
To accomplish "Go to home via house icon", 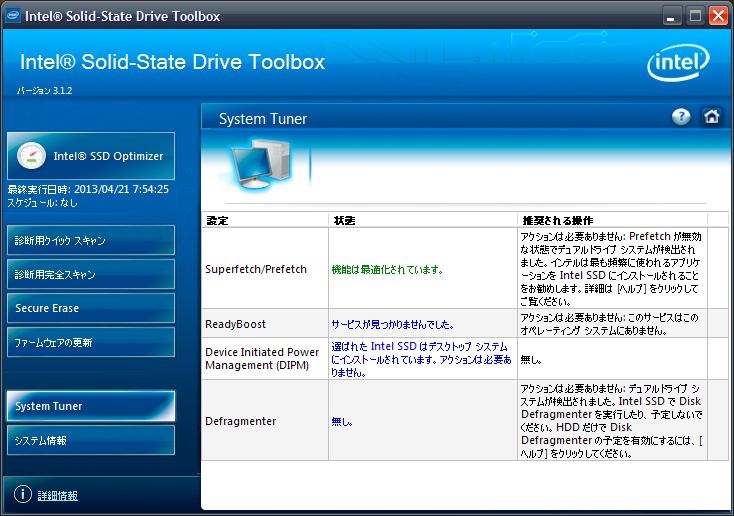I will (712, 116).
